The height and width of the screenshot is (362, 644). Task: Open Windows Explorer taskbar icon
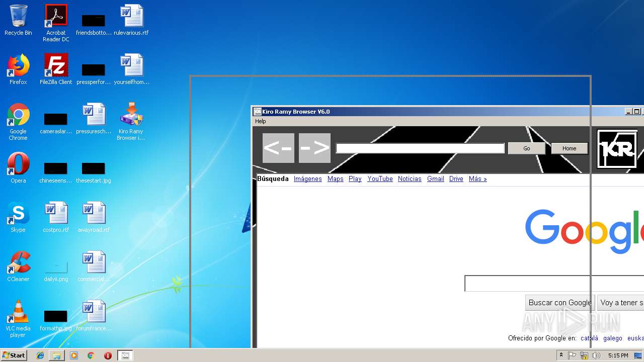tap(57, 355)
